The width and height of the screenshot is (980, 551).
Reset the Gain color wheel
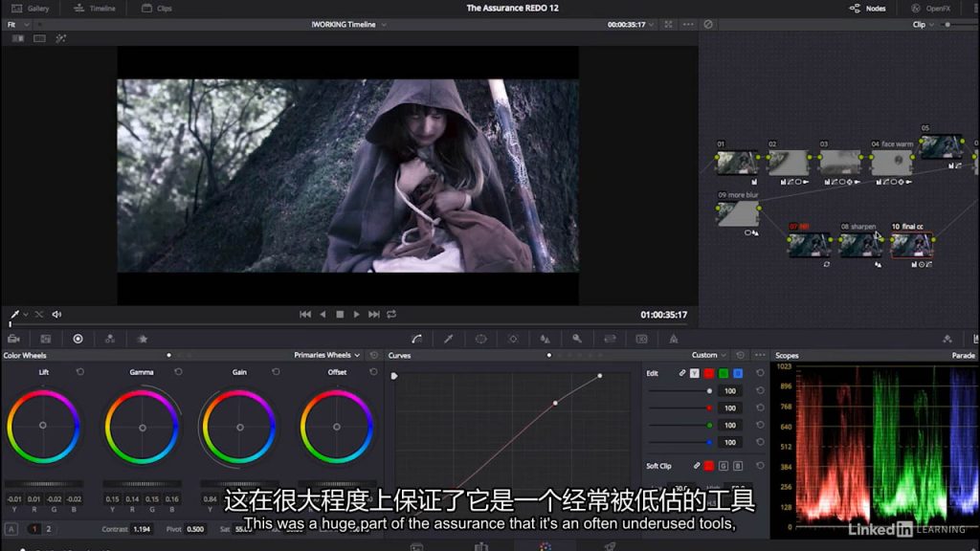click(276, 372)
